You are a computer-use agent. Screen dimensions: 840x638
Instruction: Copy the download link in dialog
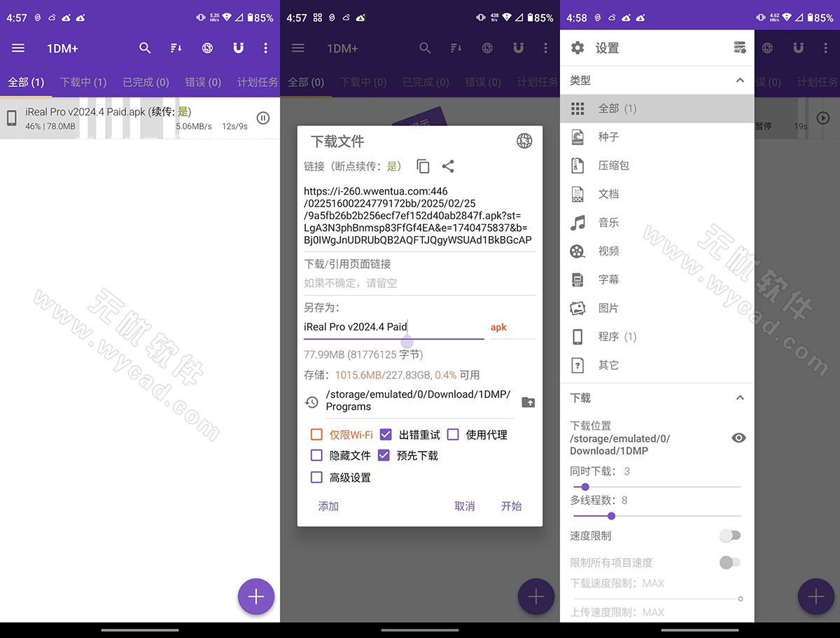tap(423, 166)
